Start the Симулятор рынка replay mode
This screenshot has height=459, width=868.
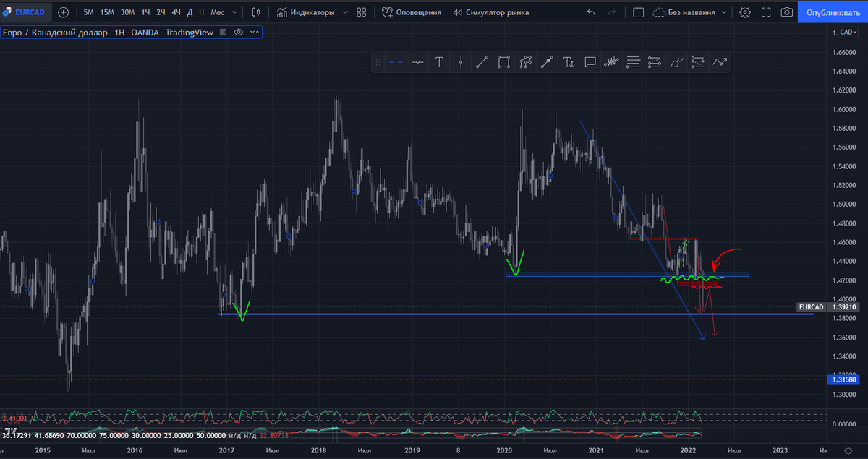[490, 12]
